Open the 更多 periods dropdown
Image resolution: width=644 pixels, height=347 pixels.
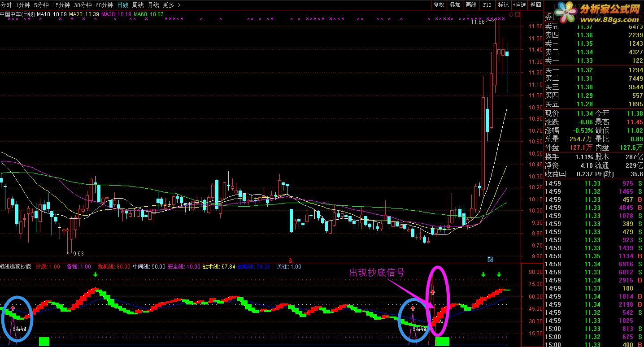click(x=172, y=5)
